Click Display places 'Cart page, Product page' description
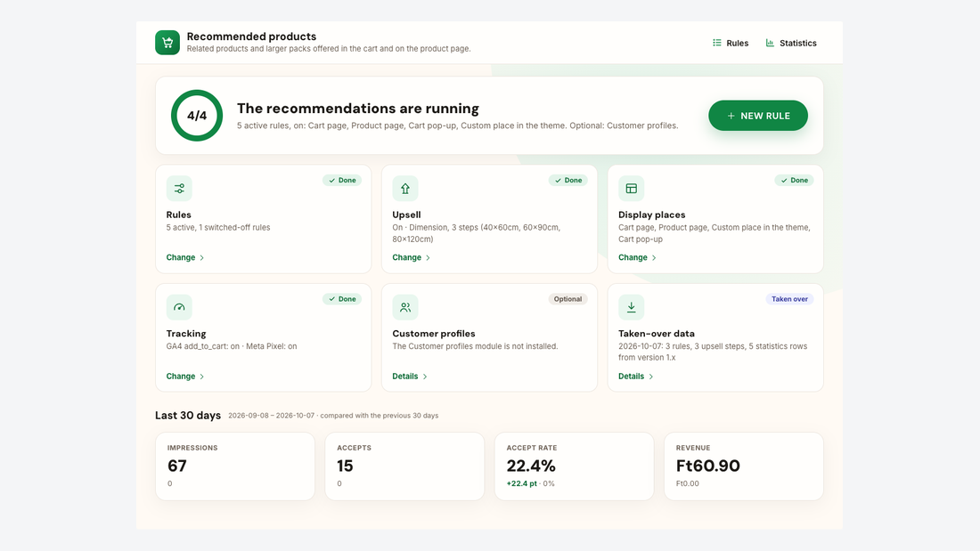 [x=715, y=233]
